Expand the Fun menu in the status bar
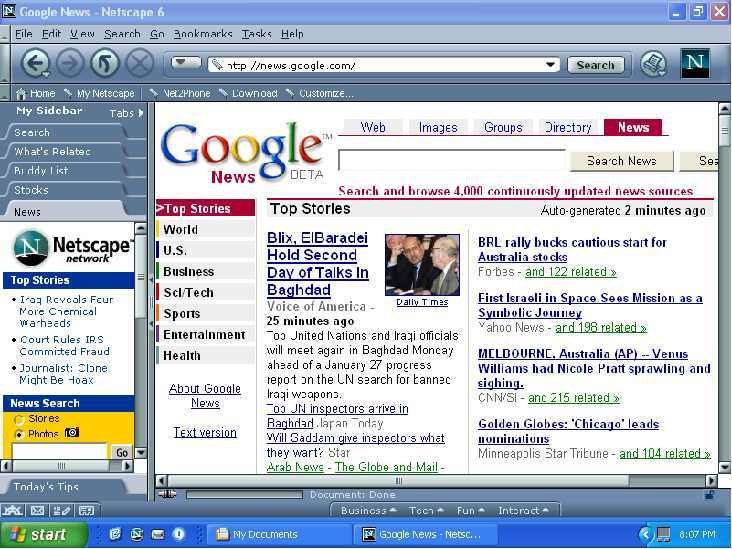Screen dimensions: 732x549 (x=471, y=511)
